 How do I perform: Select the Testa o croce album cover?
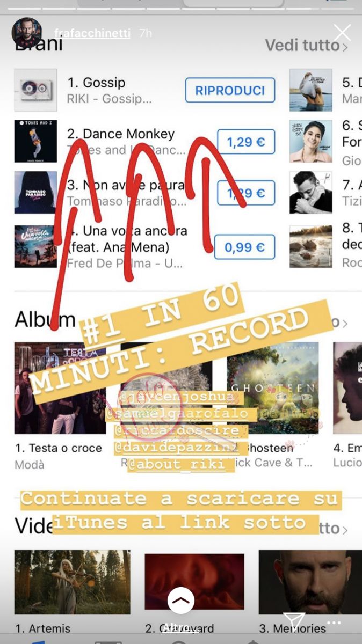tap(60, 388)
